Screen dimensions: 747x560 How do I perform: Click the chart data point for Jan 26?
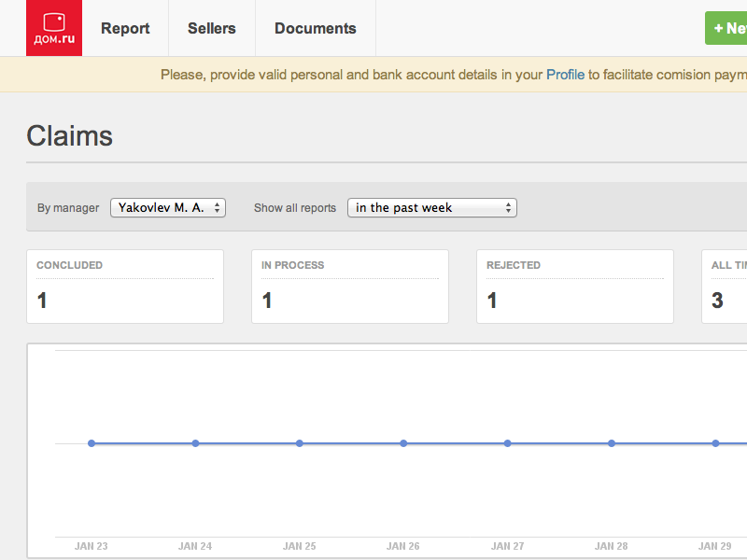[403, 443]
